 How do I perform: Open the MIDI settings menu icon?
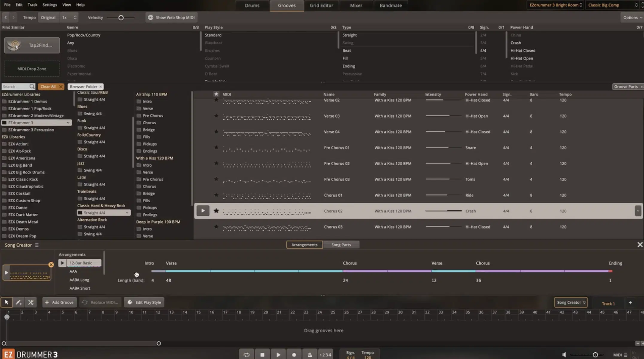(x=625, y=355)
